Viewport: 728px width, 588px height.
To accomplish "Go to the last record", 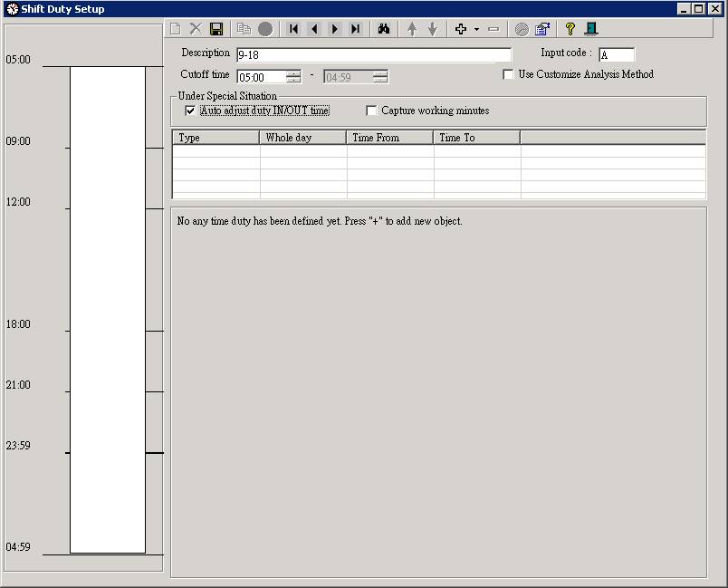I will point(356,29).
